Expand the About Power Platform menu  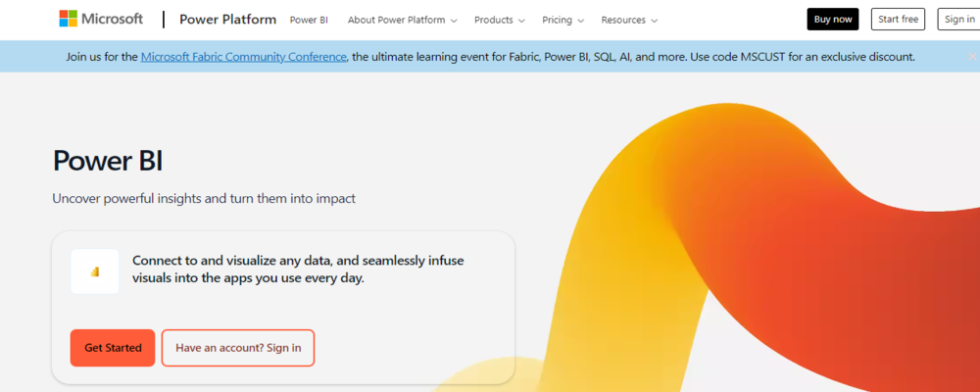point(403,20)
